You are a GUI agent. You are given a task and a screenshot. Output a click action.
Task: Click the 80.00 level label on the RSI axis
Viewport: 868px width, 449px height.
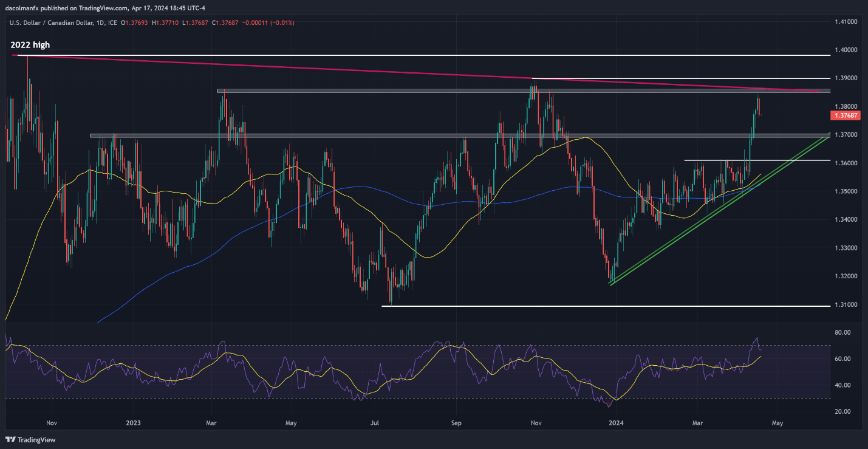(x=841, y=333)
